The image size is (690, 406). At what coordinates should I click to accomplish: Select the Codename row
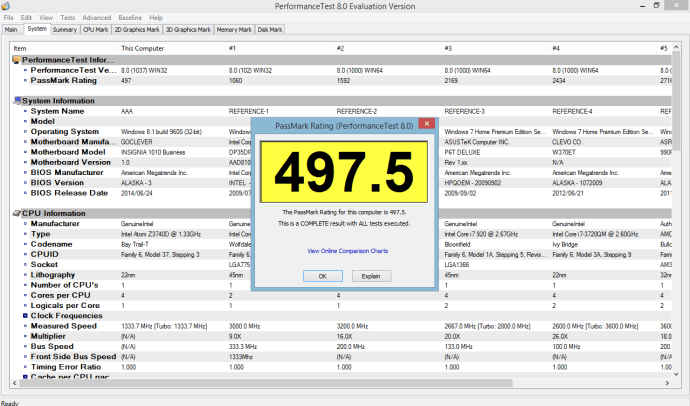(341, 244)
